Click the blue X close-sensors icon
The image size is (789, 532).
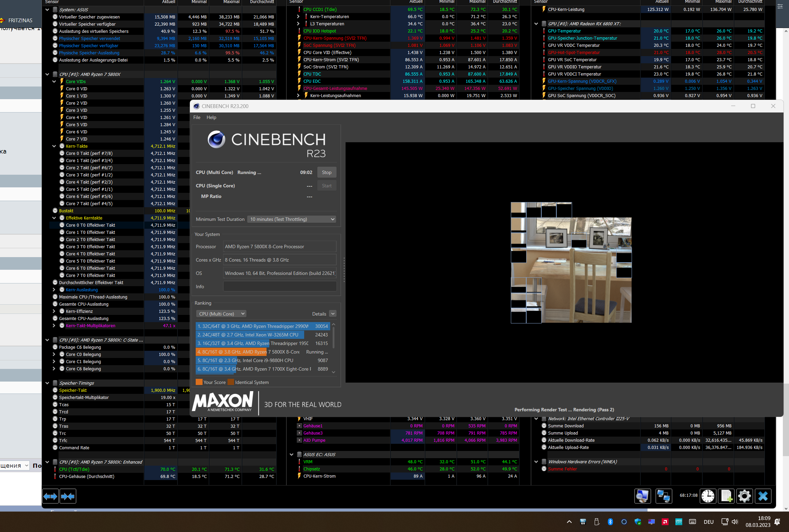click(x=763, y=496)
